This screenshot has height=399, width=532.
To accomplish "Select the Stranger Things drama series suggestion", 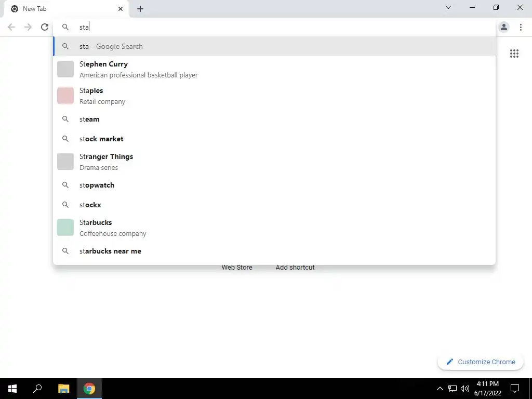I will point(275,162).
